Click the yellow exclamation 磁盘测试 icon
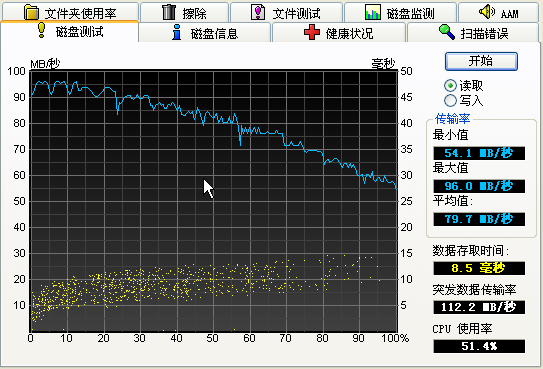543x369 pixels. [42, 30]
